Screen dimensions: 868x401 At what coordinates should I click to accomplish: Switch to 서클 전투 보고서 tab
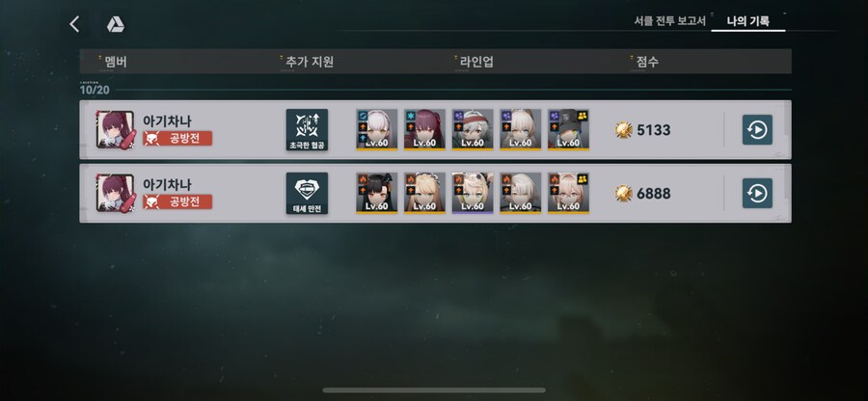point(670,21)
